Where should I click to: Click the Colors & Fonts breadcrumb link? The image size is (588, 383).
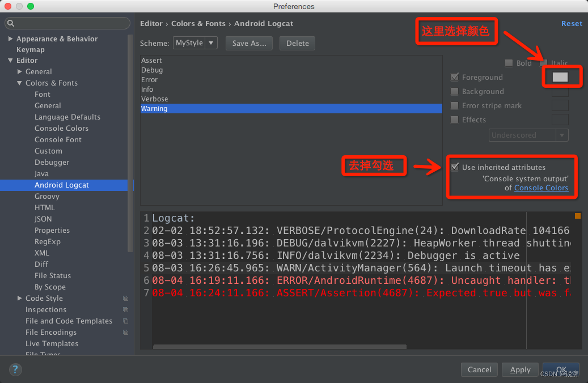tap(198, 23)
